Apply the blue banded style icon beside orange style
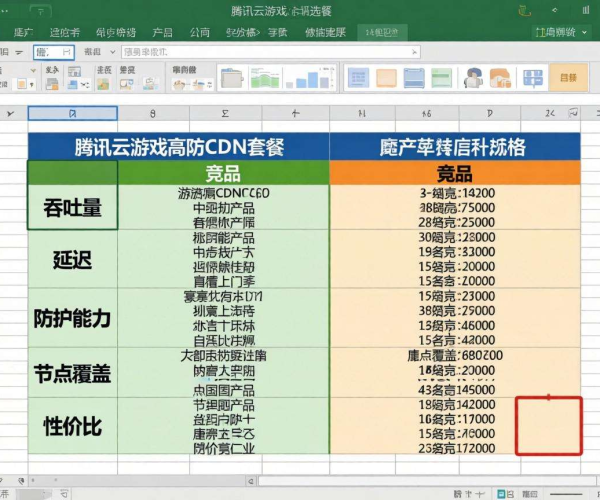The image size is (600, 500). pyautogui.click(x=414, y=78)
